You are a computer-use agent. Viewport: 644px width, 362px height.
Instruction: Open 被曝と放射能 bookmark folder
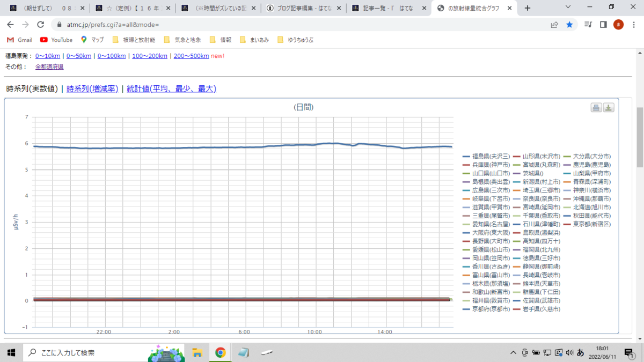134,40
